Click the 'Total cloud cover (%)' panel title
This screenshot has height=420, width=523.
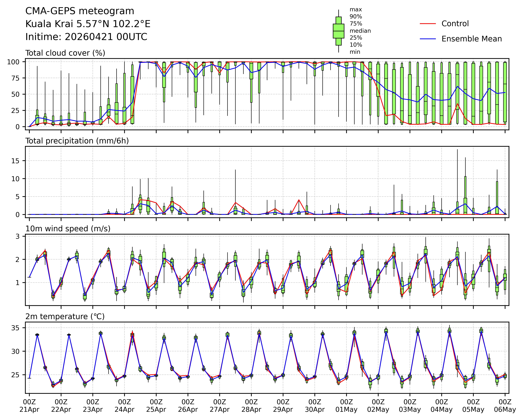tap(65, 53)
